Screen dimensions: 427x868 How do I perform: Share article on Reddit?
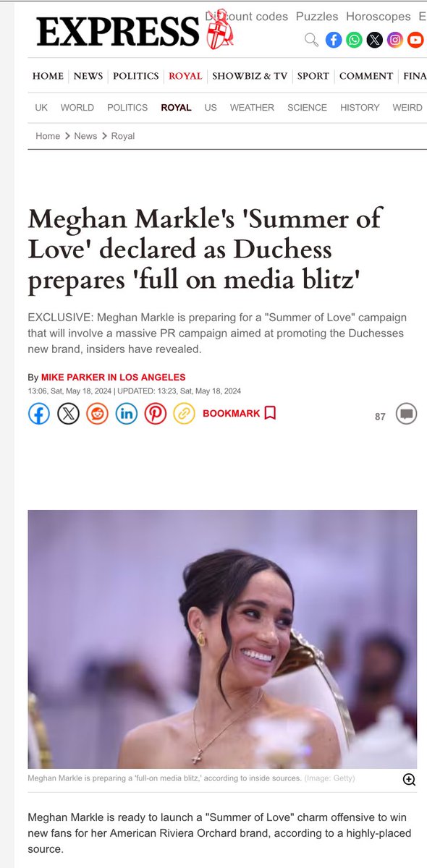click(97, 414)
